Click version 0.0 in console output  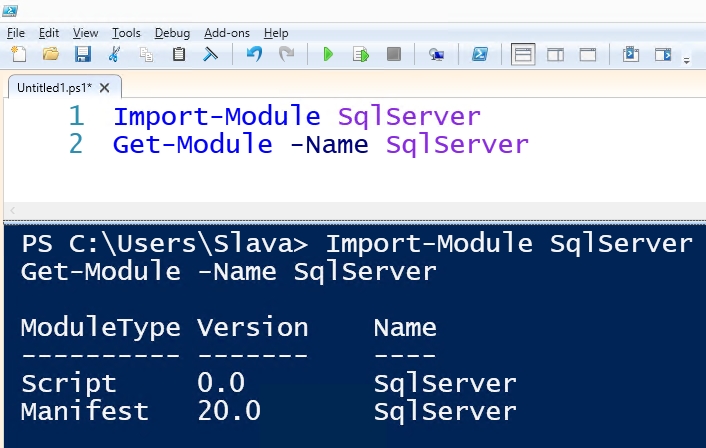coord(221,383)
